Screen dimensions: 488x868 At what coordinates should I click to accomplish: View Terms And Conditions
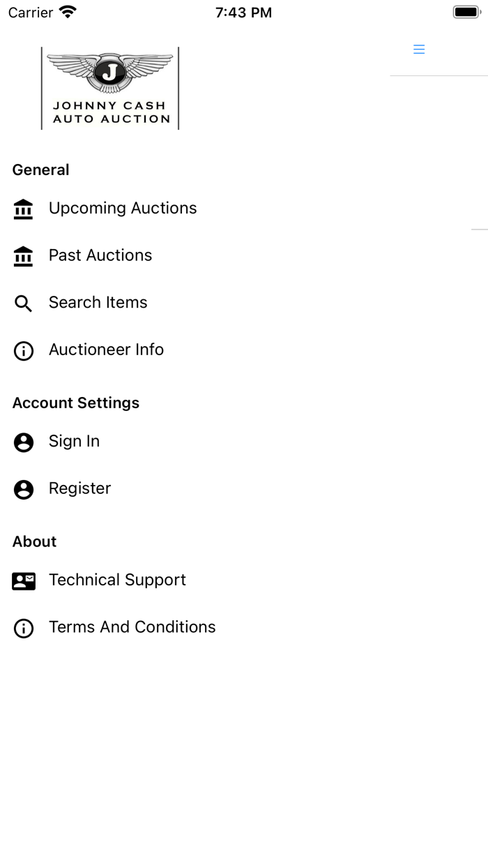click(132, 627)
